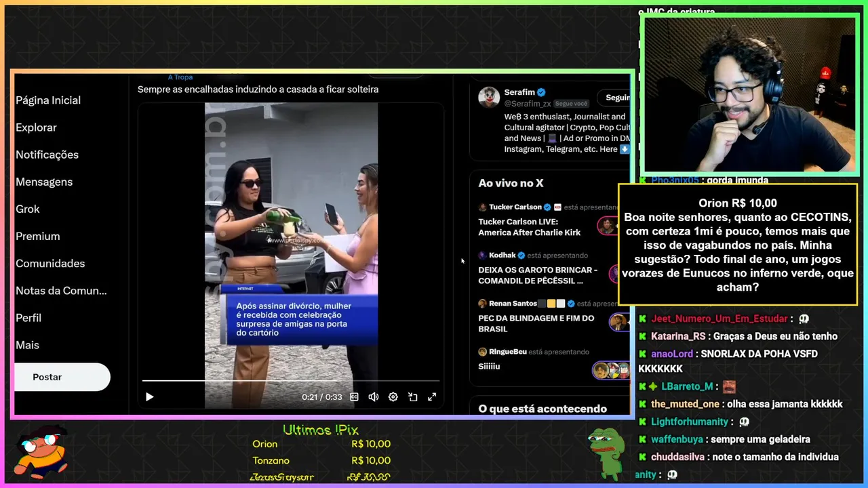Click the Pepe frog sticker
Image resolution: width=868 pixels, height=488 pixels.
[606, 453]
